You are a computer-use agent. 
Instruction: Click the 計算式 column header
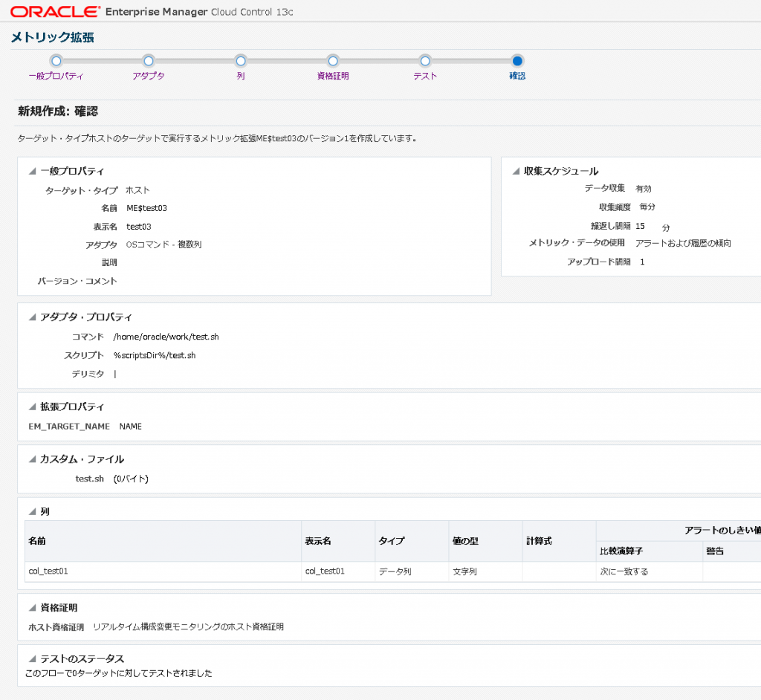[x=560, y=541]
